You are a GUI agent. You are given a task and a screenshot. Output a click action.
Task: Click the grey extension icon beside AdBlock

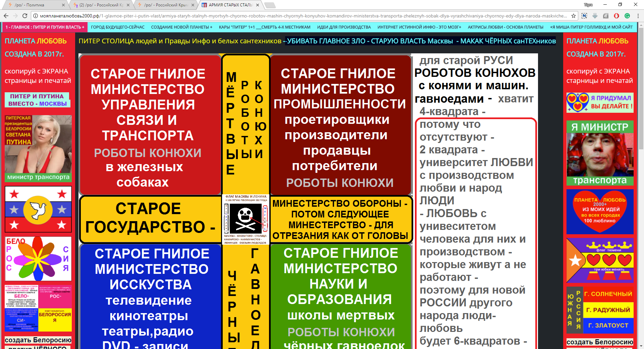[x=606, y=16]
